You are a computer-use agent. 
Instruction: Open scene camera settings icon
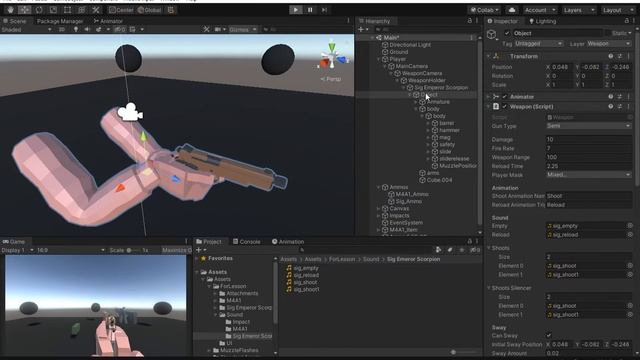218,29
